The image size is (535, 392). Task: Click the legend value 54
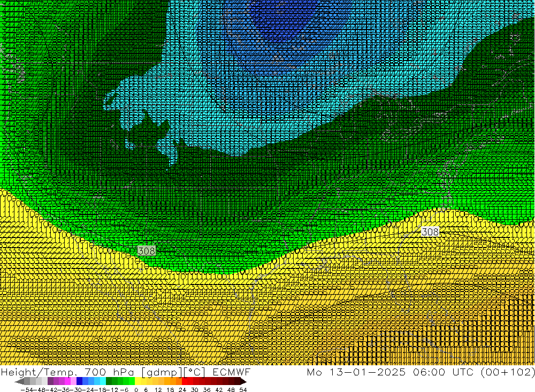[x=243, y=390]
